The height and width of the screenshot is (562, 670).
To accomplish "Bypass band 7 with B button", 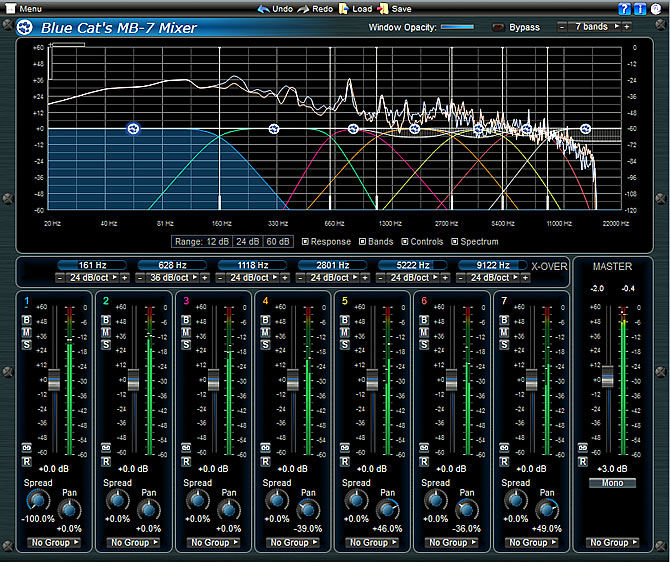I will point(504,320).
